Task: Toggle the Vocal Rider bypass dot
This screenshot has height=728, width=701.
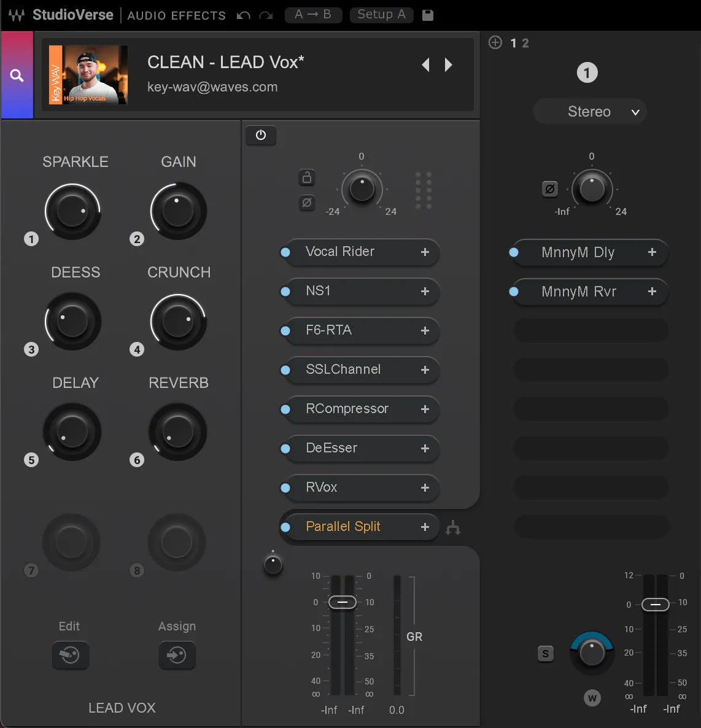Action: pos(285,252)
